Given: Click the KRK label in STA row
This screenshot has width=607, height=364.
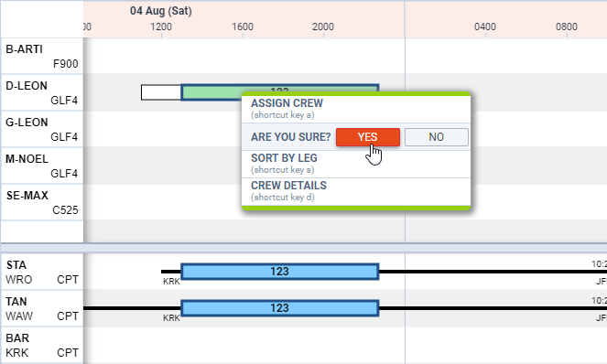Looking at the screenshot, I should coord(171,282).
